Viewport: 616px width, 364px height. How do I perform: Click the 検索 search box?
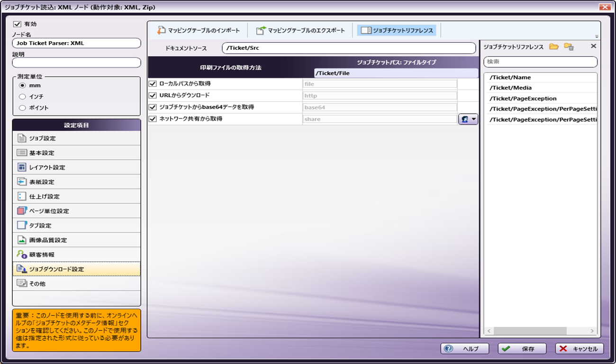[540, 62]
